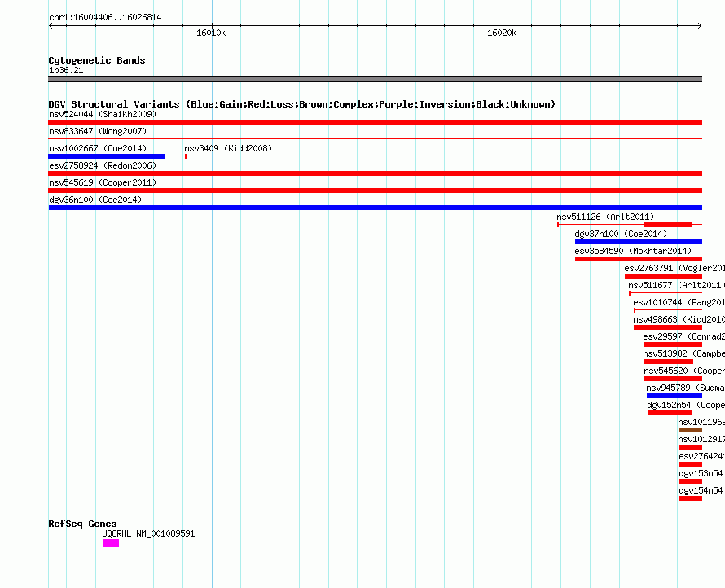Open variant esv2764241 label

pos(702,456)
